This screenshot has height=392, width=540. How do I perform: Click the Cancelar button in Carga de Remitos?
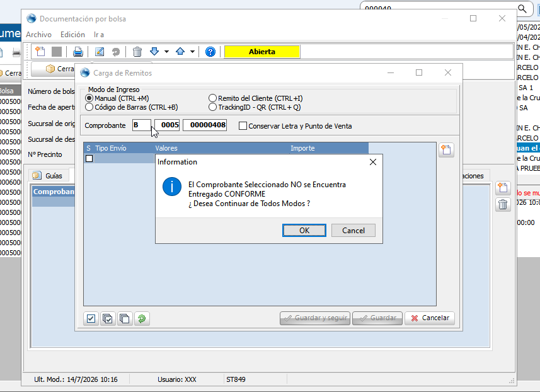point(430,318)
